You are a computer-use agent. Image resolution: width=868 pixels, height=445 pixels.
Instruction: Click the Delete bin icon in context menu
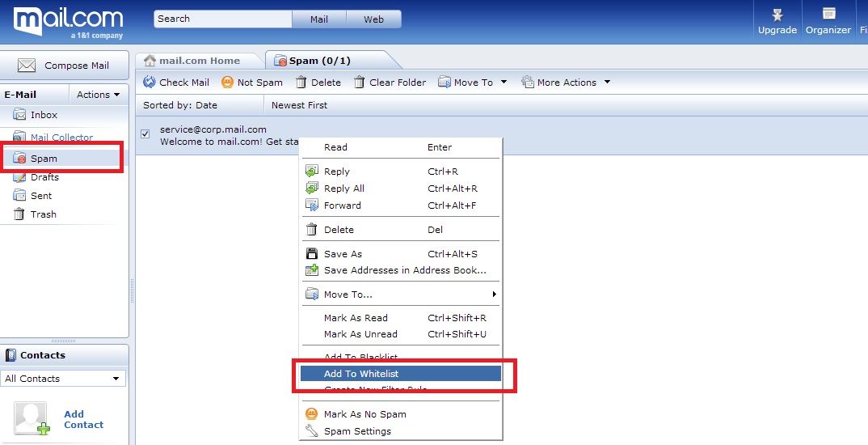[x=312, y=230]
